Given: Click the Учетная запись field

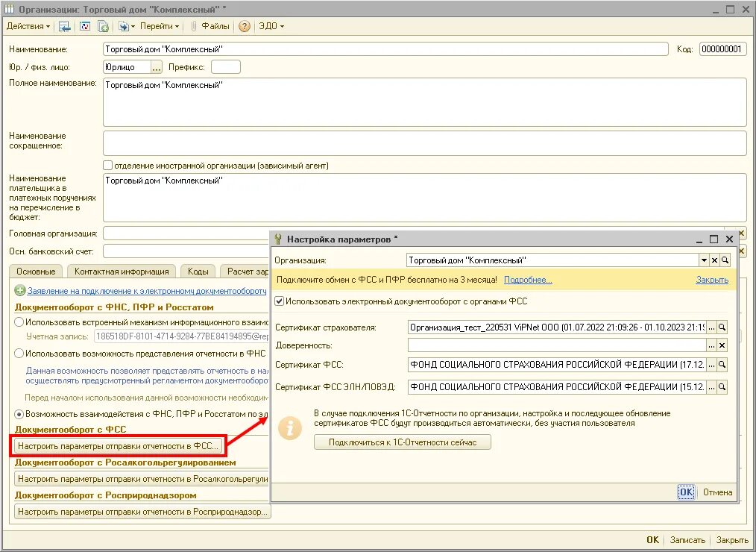Looking at the screenshot, I should click(x=181, y=336).
